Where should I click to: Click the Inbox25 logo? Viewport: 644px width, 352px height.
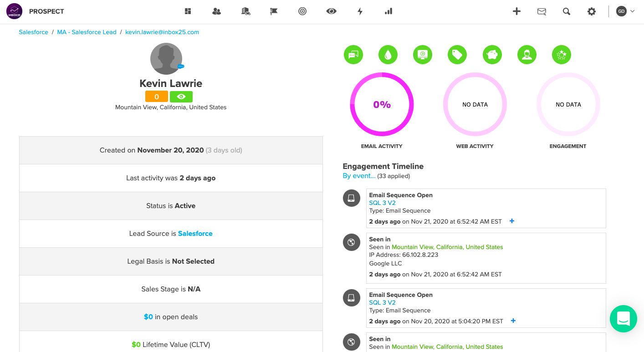(15, 11)
